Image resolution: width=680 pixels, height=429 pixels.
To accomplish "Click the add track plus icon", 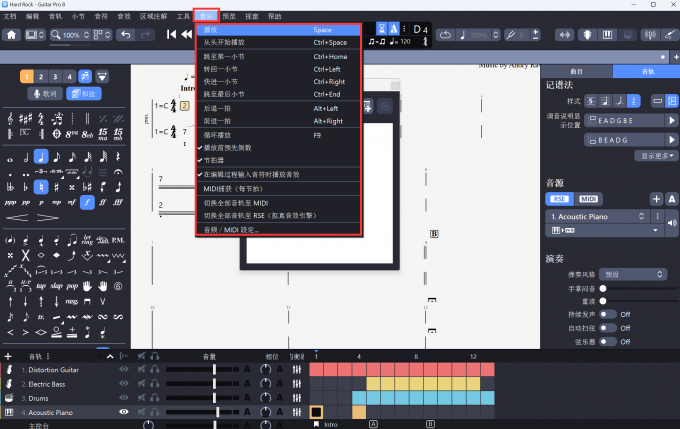I will (x=8, y=355).
